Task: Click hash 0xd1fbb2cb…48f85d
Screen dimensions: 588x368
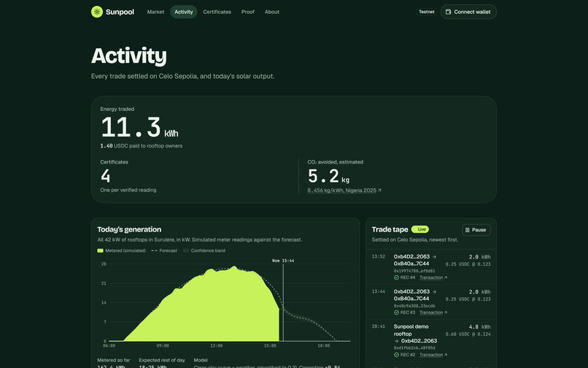Action: pyautogui.click(x=414, y=348)
